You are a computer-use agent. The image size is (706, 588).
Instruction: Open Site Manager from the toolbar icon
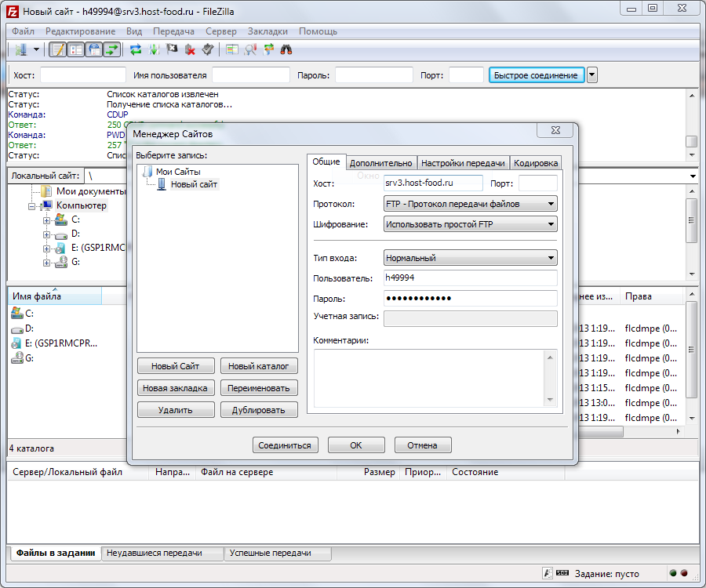[x=20, y=49]
